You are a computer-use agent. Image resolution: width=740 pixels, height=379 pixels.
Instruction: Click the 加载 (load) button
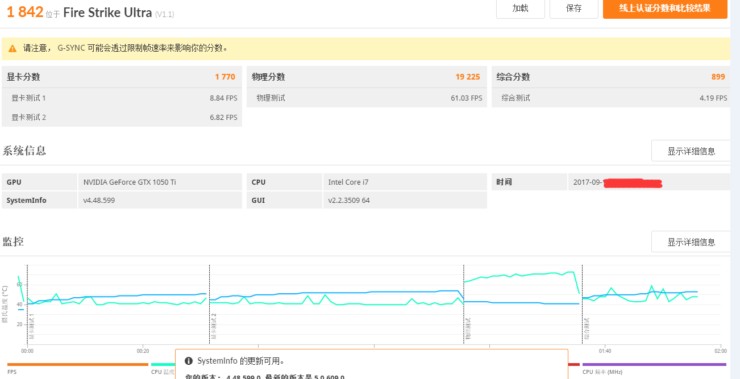520,8
